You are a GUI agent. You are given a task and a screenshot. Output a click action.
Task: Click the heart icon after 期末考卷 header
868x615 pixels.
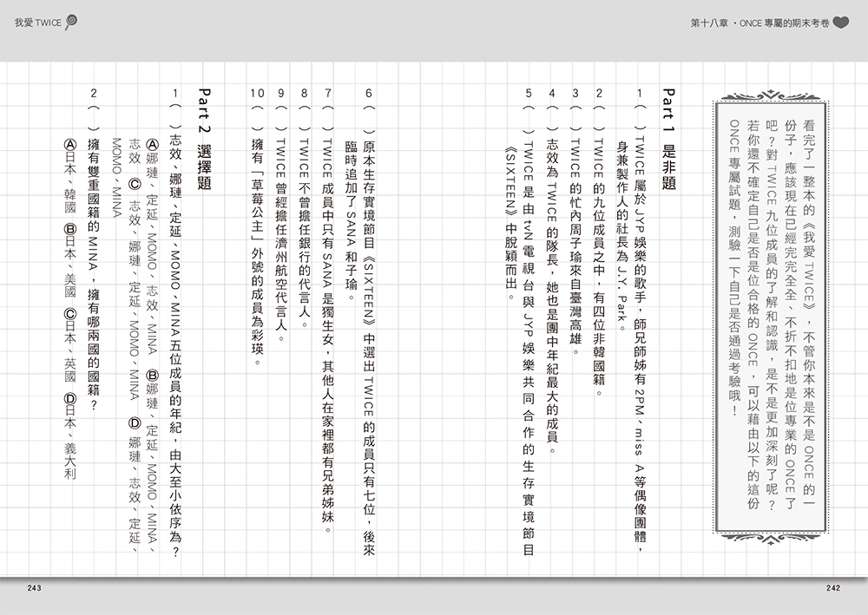[840, 23]
